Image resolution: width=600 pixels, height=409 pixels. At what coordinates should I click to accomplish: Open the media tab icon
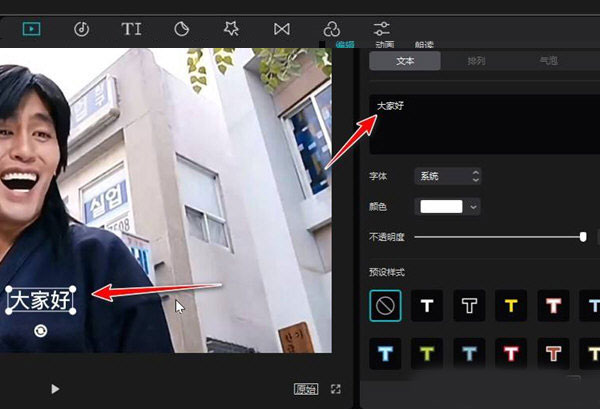click(32, 29)
